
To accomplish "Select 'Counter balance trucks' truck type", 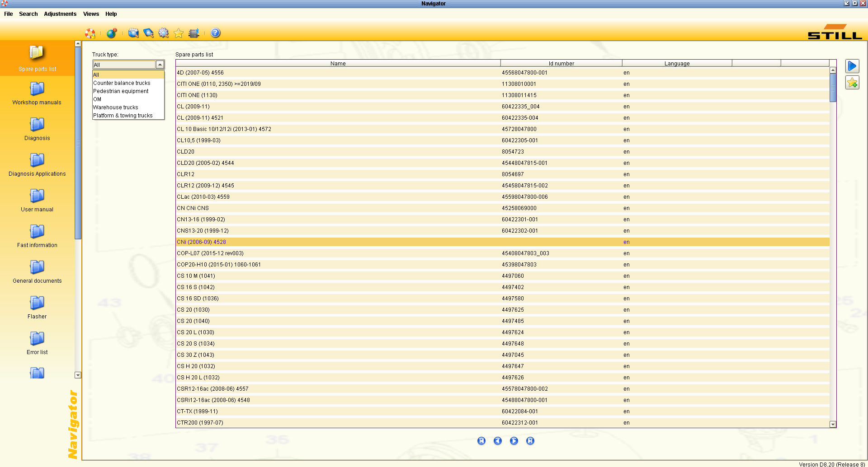I will coord(128,83).
